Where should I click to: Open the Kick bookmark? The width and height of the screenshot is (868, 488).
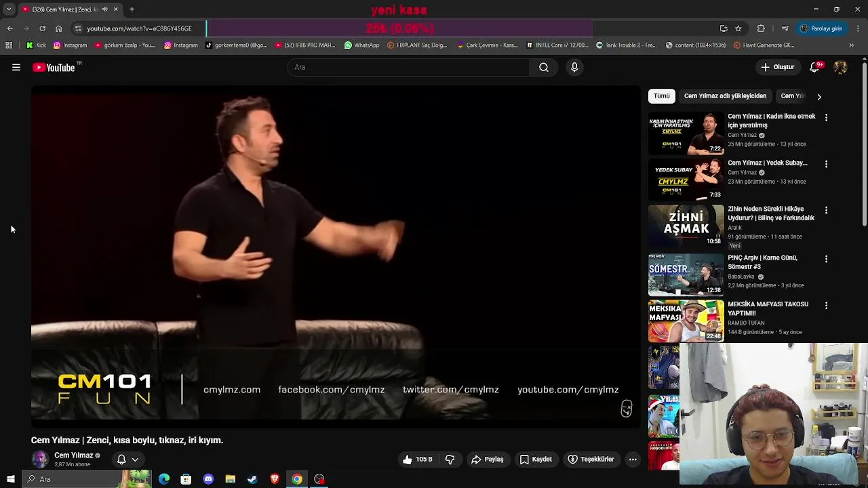pyautogui.click(x=37, y=45)
